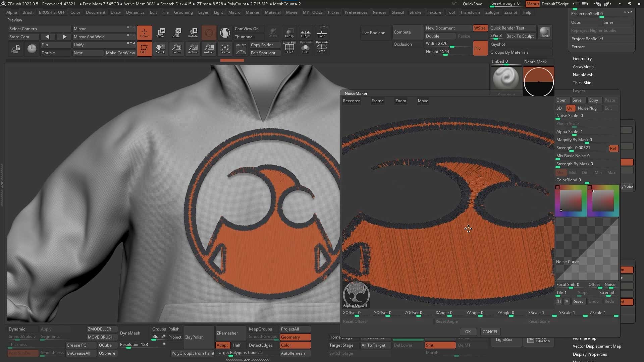Viewport: 644px width, 362px height.
Task: Click the Scroll canvas icon
Action: [x=160, y=49]
